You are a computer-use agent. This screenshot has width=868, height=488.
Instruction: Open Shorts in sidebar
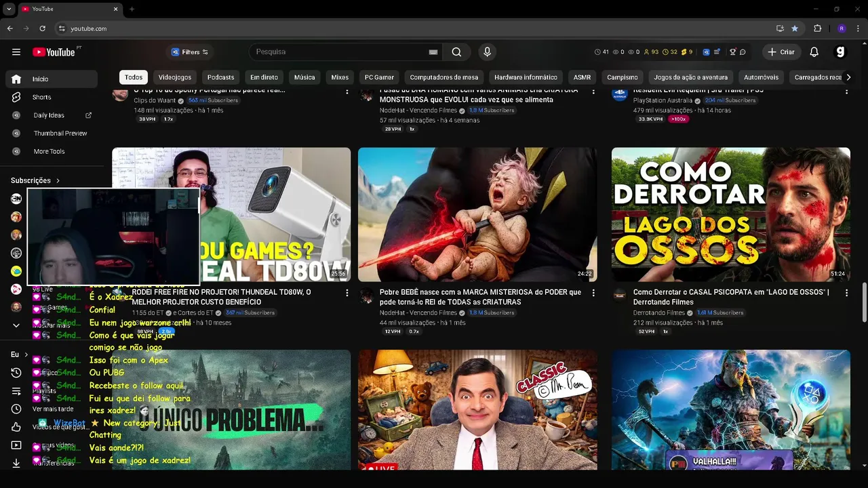pos(52,98)
